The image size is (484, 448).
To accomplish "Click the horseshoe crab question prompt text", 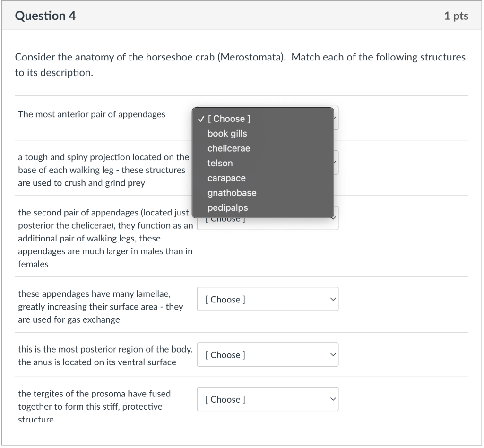I will (x=240, y=65).
